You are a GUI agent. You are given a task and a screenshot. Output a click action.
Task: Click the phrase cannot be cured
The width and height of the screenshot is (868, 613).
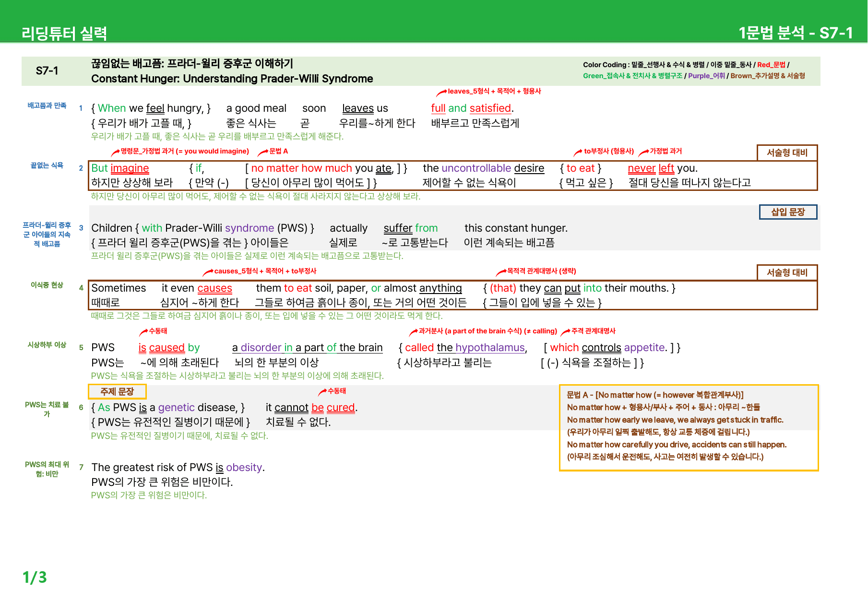(315, 408)
